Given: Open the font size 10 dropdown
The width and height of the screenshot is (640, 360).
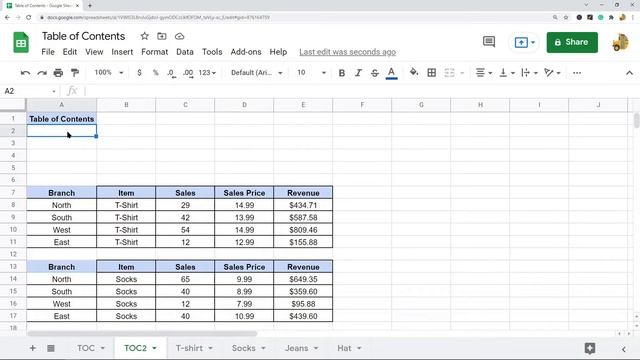Looking at the screenshot, I should [x=311, y=73].
